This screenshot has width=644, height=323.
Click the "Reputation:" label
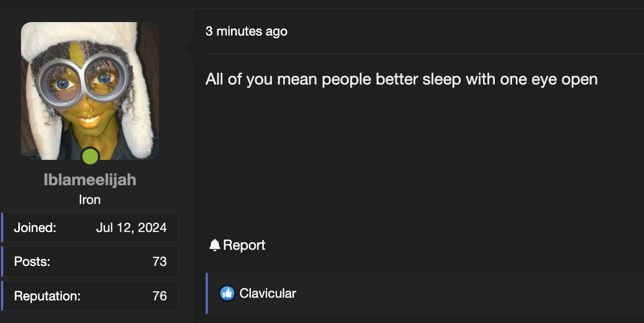coord(47,296)
